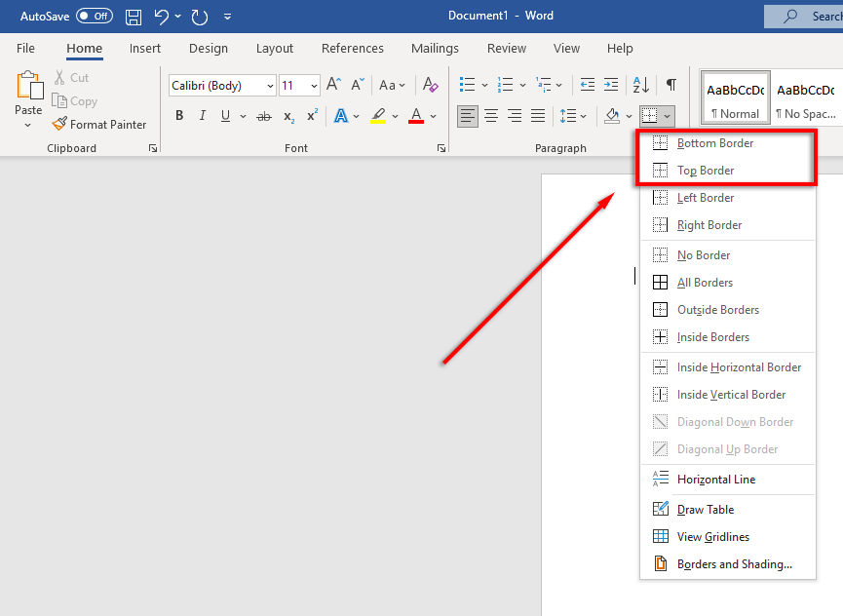Screen dimensions: 843x616
Task: Select Bottom Border from the menu
Action: point(715,143)
